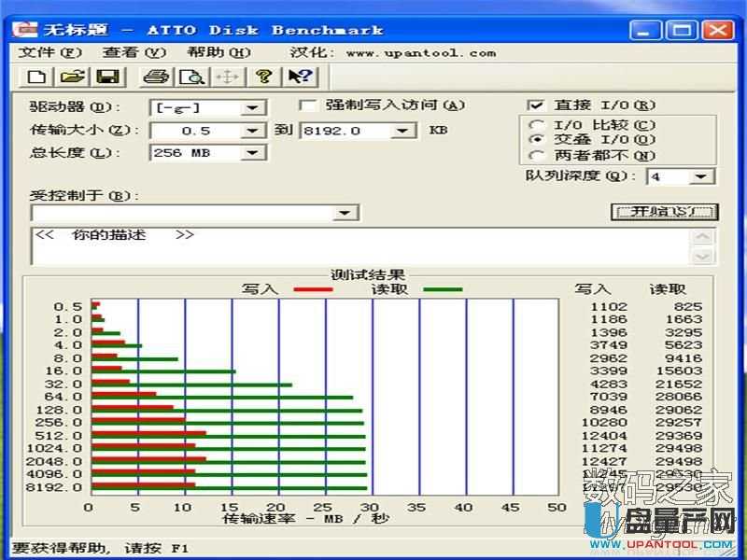Select the I/O 比较 radio button

pos(538,123)
